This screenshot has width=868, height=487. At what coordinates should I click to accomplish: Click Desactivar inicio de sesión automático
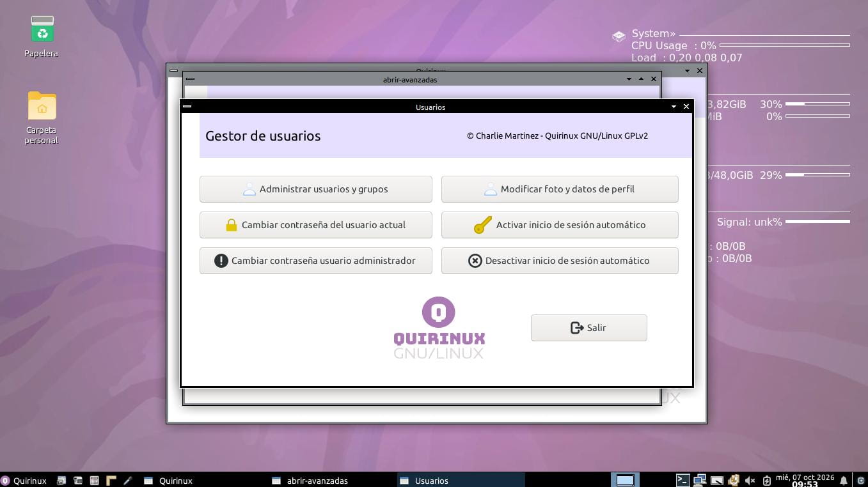click(560, 261)
